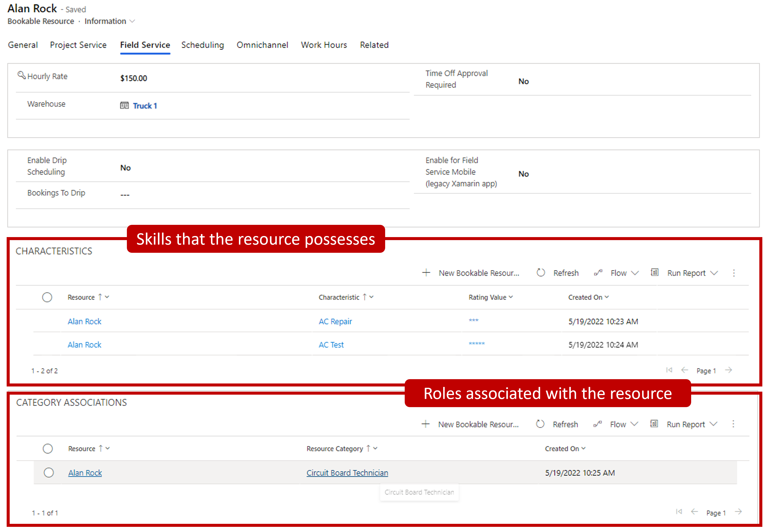Click the $150.00 hourly rate value

[x=133, y=78]
